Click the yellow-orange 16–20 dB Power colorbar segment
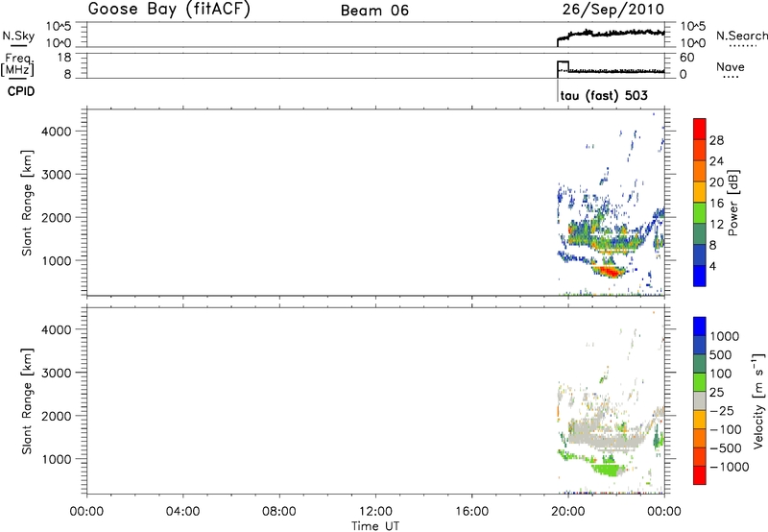768x532 pixels. click(x=700, y=191)
